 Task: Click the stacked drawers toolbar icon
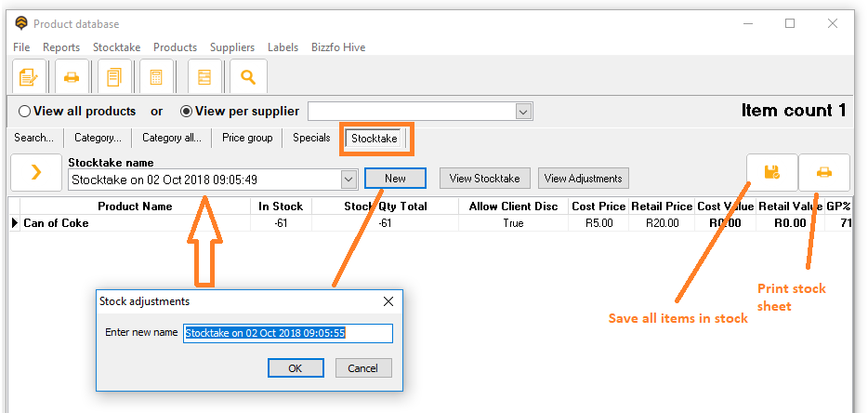click(x=204, y=76)
